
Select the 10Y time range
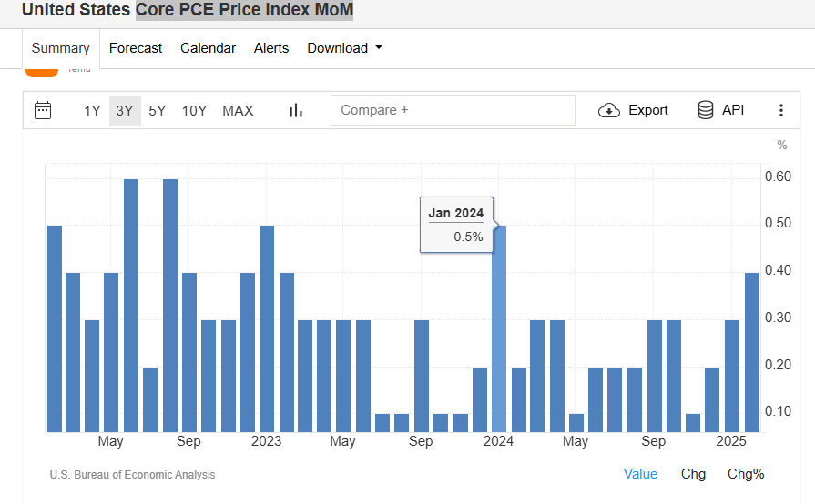(x=194, y=111)
